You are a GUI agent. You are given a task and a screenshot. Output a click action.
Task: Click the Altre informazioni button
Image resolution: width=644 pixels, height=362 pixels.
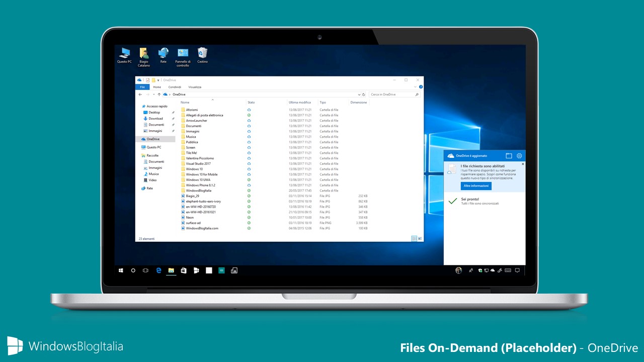(x=476, y=186)
